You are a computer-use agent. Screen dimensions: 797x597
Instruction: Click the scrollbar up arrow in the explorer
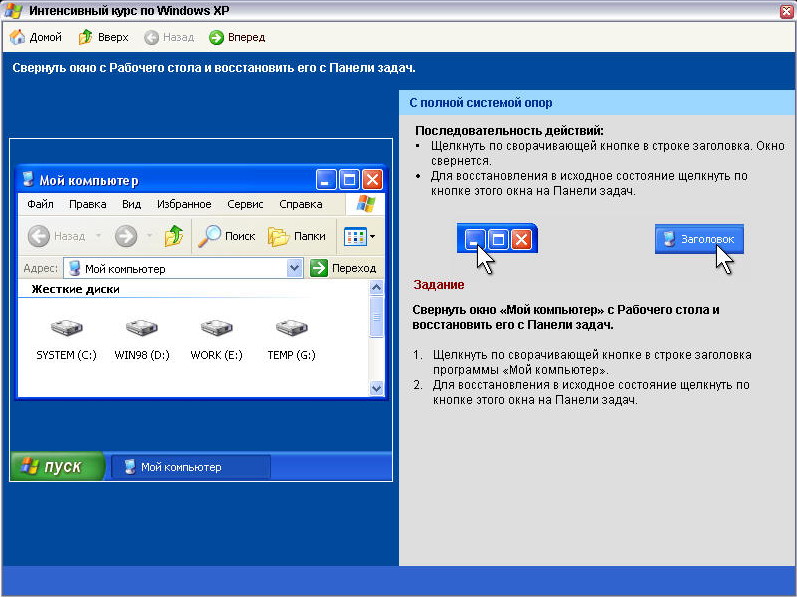377,288
